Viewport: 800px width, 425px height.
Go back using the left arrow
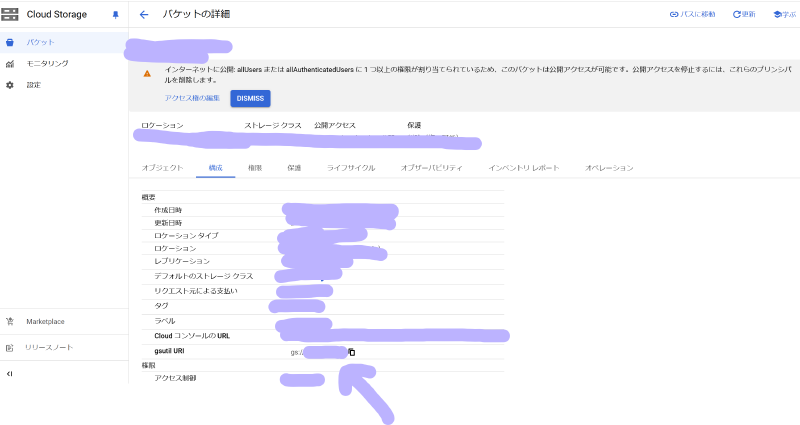pyautogui.click(x=144, y=15)
